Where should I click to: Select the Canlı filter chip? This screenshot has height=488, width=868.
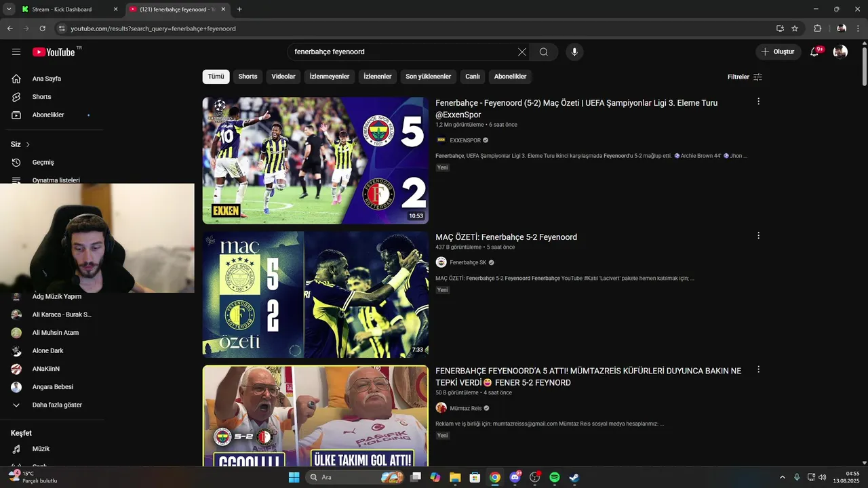click(473, 77)
